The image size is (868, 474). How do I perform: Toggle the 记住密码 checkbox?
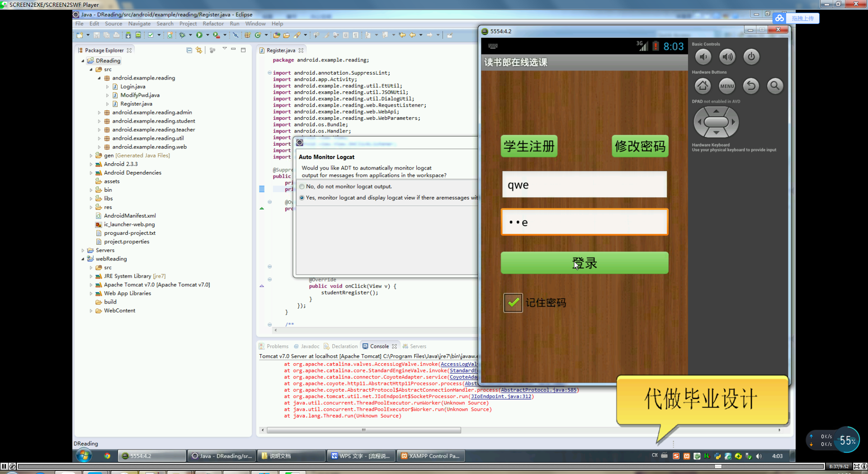click(513, 303)
